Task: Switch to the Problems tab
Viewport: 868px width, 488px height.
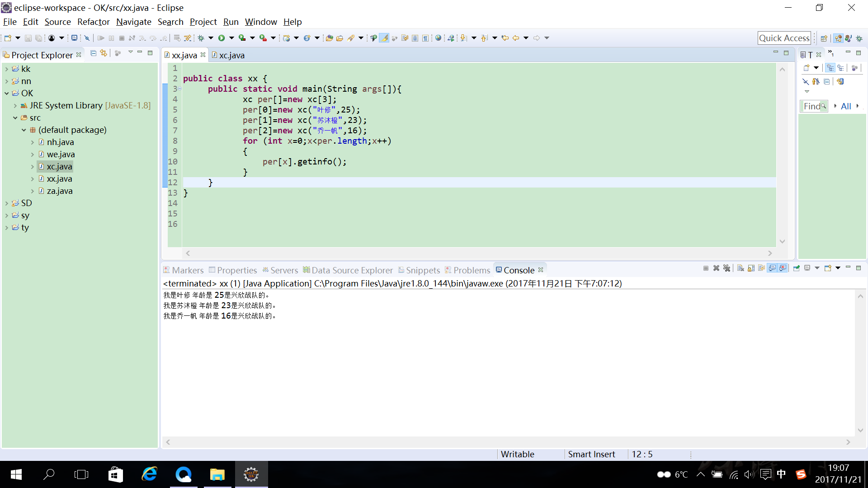Action: point(467,270)
